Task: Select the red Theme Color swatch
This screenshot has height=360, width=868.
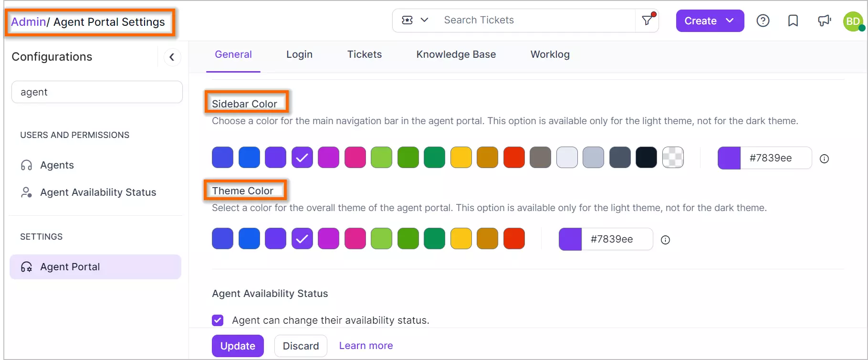Action: tap(514, 239)
